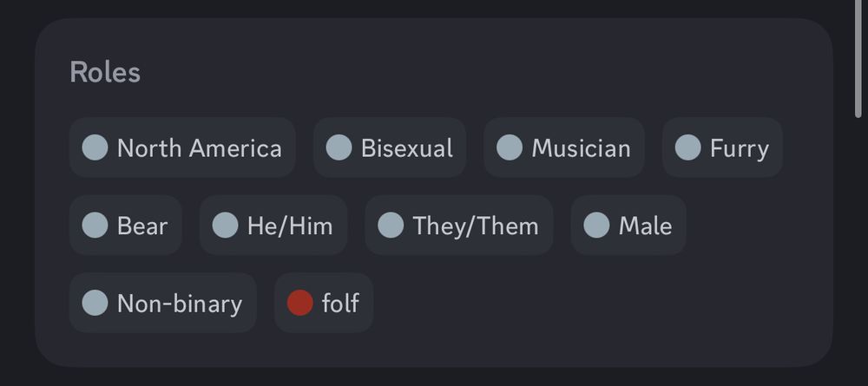Click the North America role color dot
The height and width of the screenshot is (386, 868).
[x=95, y=147]
